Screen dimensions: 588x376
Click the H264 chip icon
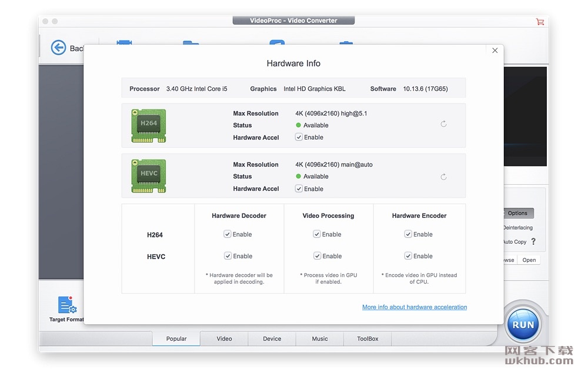click(149, 126)
